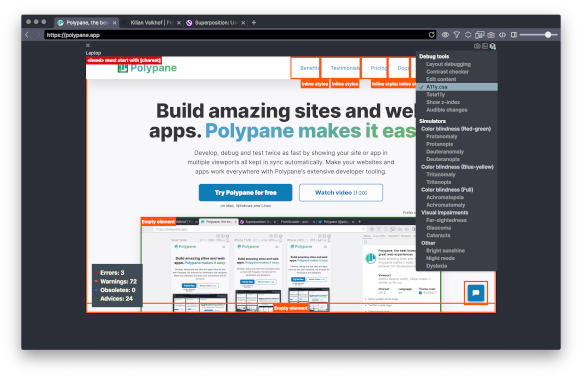
Task: Click the reload icon in address bar
Action: [432, 35]
